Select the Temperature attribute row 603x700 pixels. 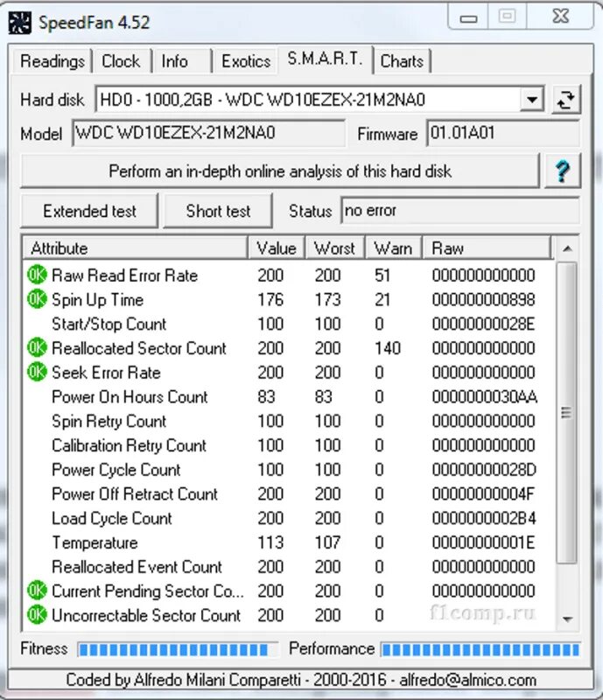[290, 542]
